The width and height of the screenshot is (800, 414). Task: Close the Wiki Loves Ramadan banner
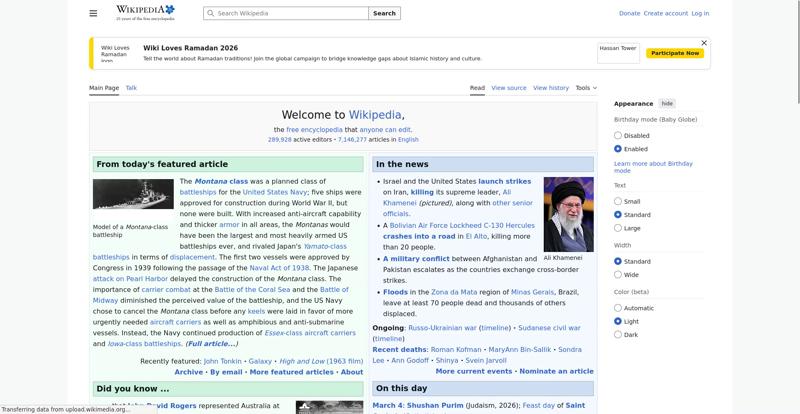pos(704,43)
